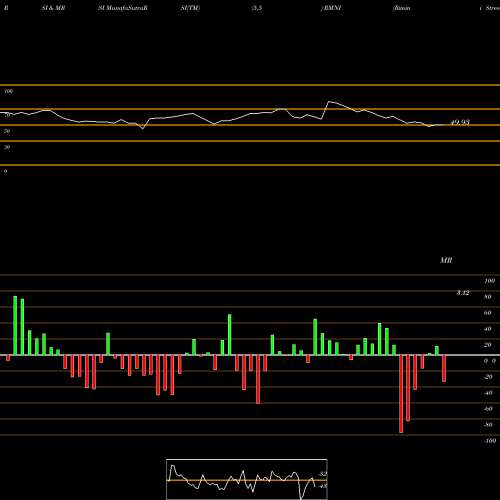Click the tallest green bar in MR chart
This screenshot has height=500, width=500.
[15, 326]
